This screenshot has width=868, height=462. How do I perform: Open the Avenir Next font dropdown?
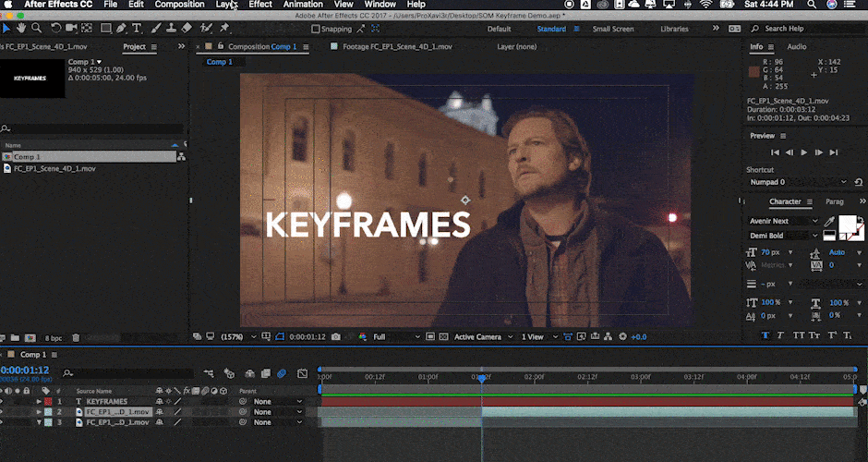[782, 221]
